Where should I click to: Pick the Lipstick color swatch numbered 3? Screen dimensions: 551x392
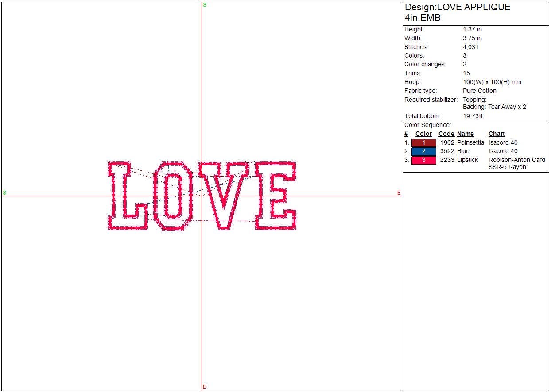pos(423,160)
